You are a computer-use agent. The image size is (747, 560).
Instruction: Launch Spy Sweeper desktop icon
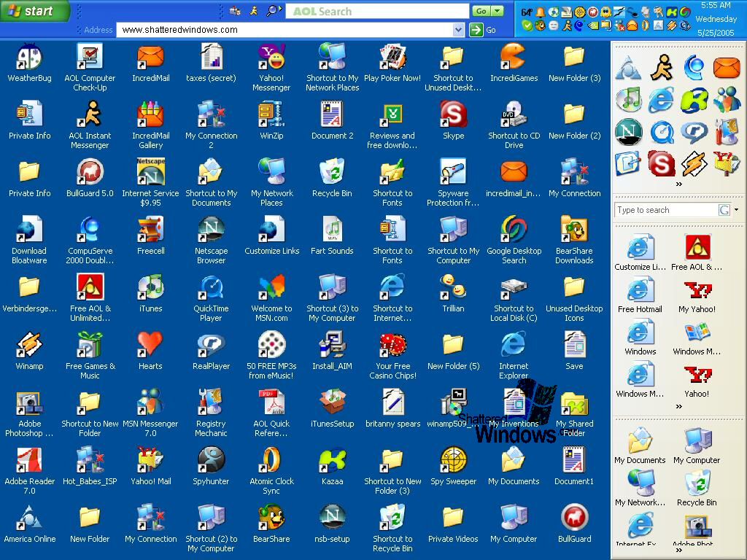coord(453,466)
